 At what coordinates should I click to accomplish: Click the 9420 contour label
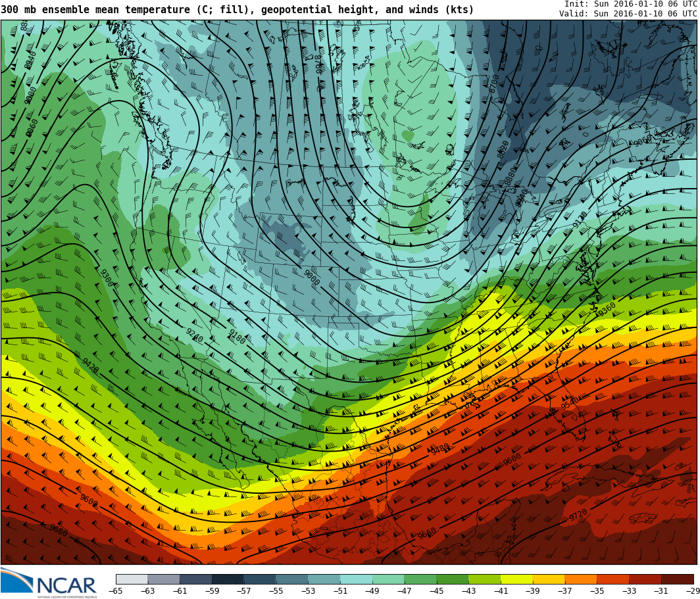90,366
